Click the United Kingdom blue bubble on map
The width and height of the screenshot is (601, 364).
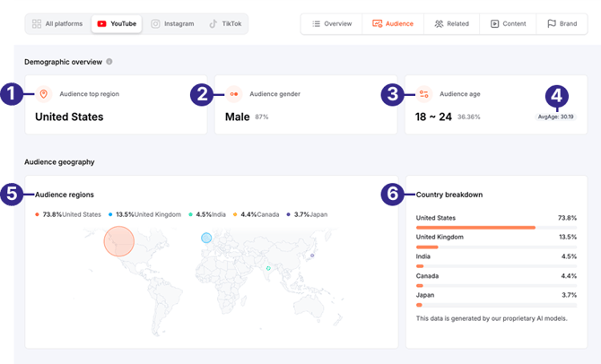(205, 238)
